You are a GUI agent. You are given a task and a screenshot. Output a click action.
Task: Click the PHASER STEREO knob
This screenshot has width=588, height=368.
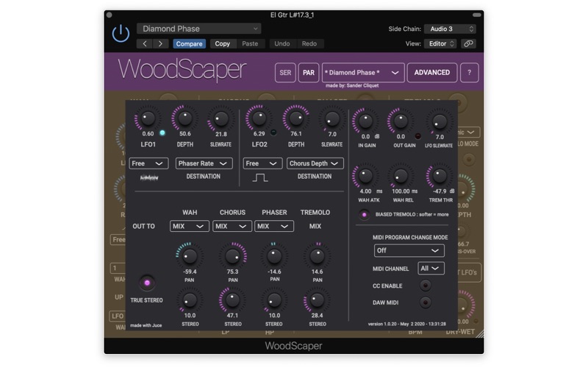pos(274,300)
